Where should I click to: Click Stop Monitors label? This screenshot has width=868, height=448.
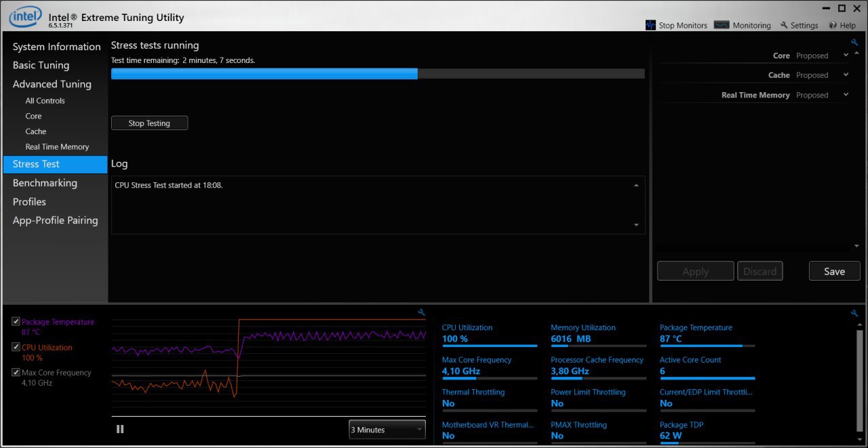[x=683, y=25]
